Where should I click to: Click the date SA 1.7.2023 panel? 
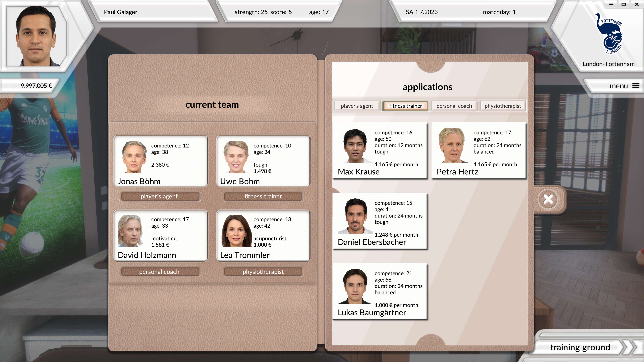click(x=421, y=12)
